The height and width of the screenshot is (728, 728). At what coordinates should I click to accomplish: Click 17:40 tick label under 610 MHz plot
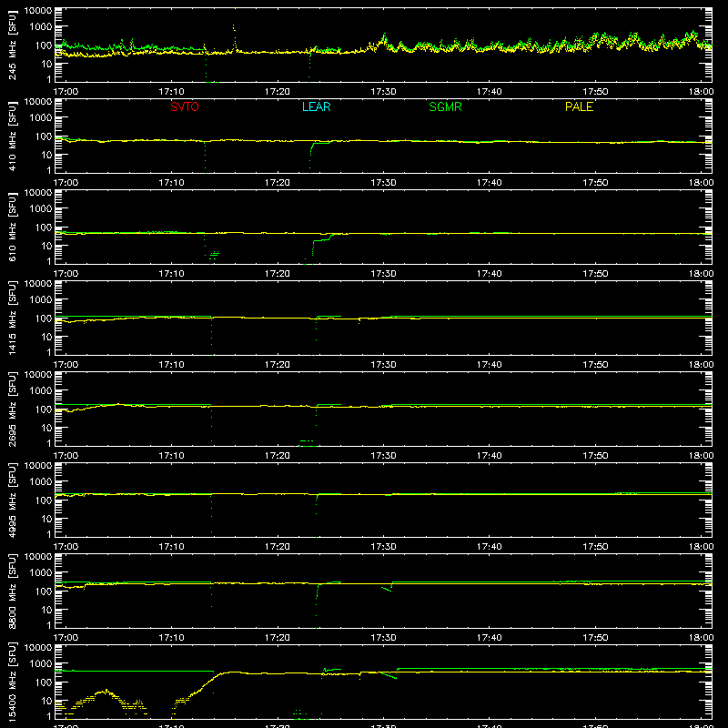[489, 274]
